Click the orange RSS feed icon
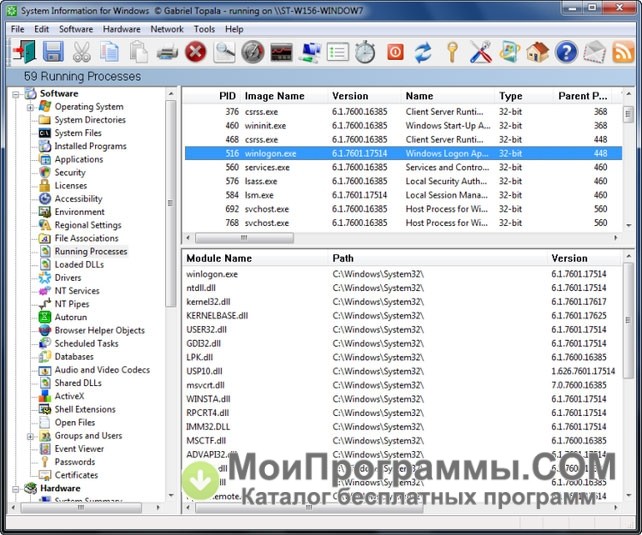 [x=623, y=52]
